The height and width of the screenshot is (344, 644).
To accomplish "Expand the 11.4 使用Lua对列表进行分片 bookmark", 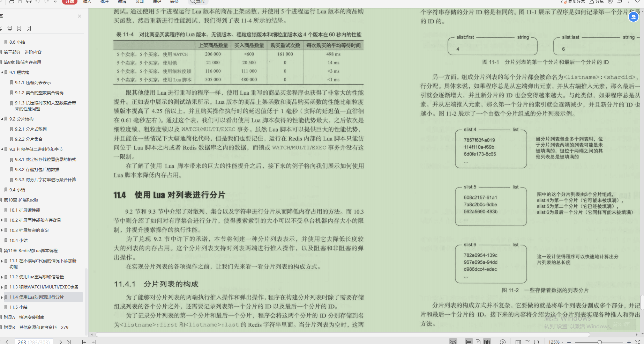I will [2, 297].
